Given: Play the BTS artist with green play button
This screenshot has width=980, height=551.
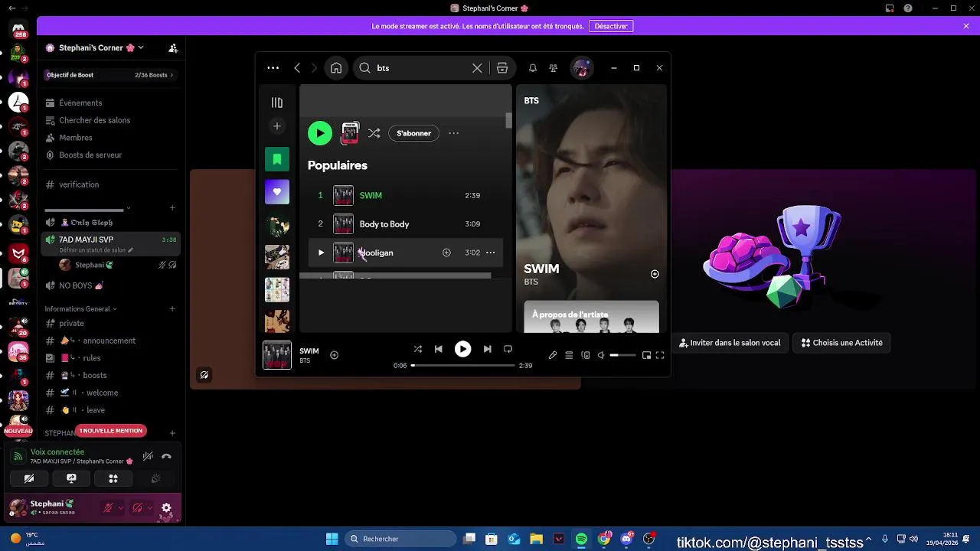Looking at the screenshot, I should [320, 133].
